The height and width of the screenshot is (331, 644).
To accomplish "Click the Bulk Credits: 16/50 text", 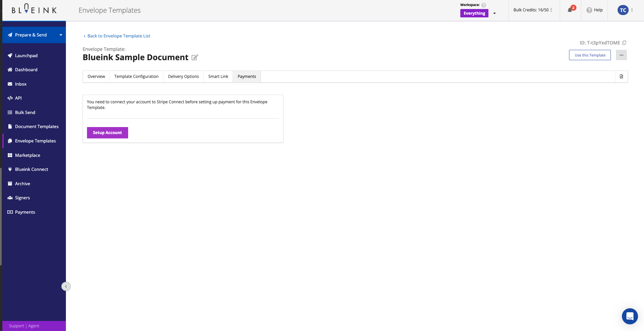I will pyautogui.click(x=531, y=10).
